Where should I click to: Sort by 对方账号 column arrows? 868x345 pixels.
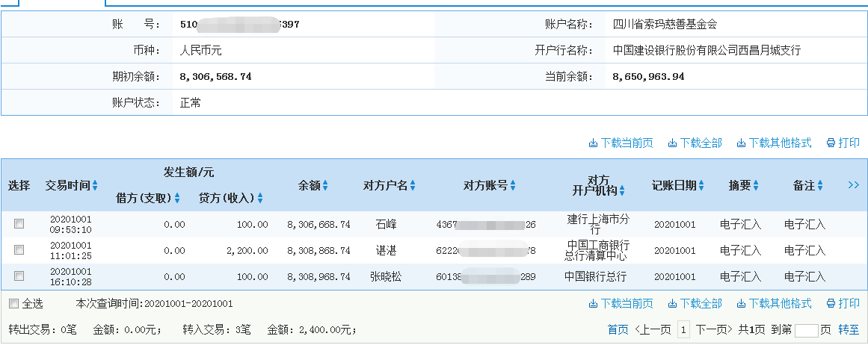(x=513, y=186)
